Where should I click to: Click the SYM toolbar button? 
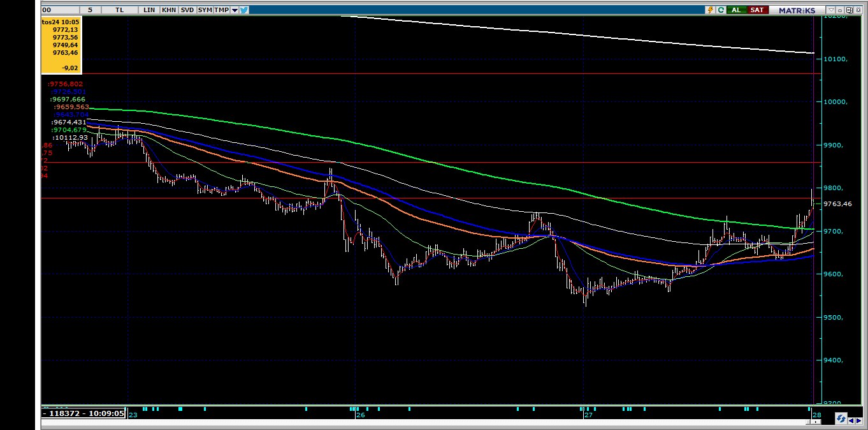[x=205, y=10]
